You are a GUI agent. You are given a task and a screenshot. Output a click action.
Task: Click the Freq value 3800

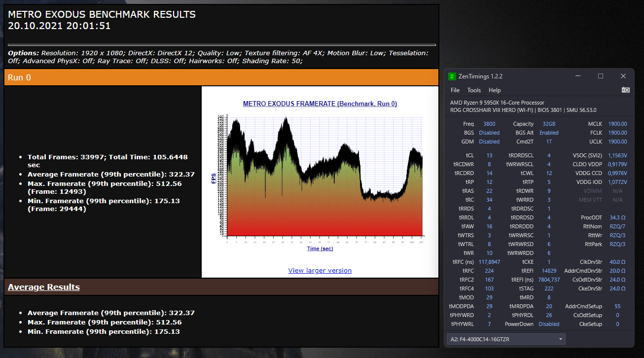pos(489,124)
